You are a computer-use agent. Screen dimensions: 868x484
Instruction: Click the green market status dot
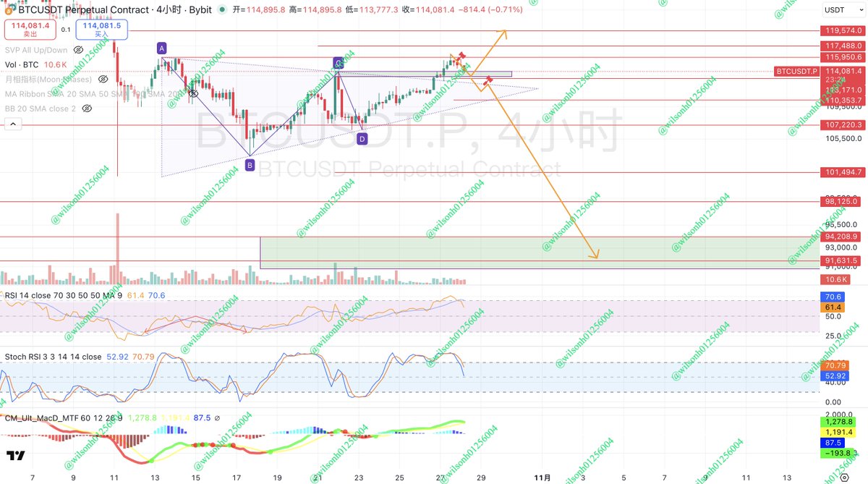point(221,10)
